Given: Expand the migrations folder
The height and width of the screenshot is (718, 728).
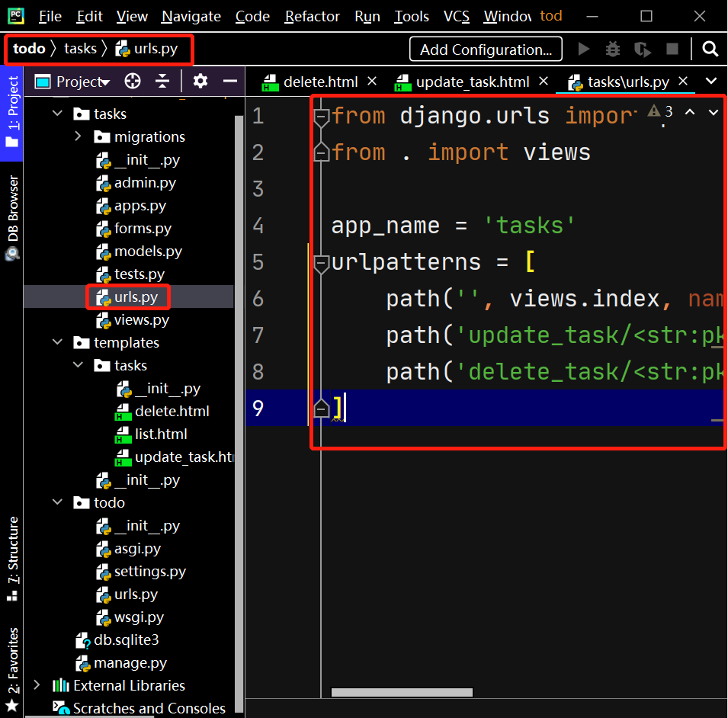Looking at the screenshot, I should point(78,136).
